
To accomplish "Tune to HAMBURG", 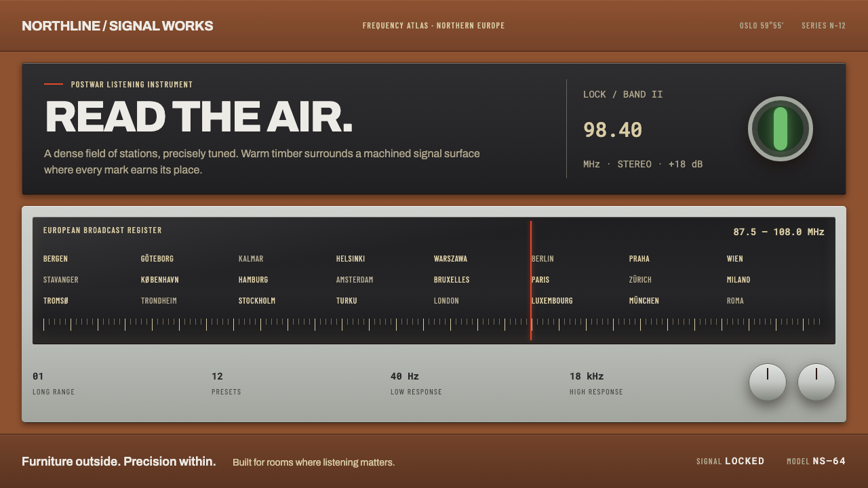I will pos(254,280).
